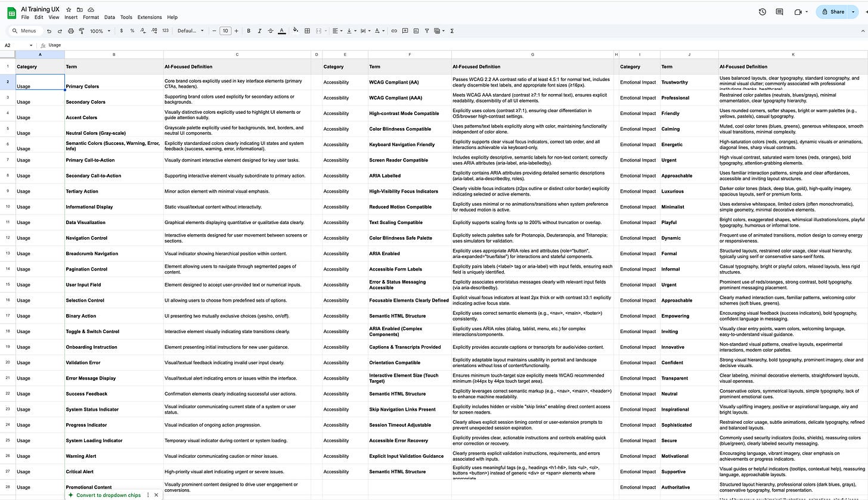Open the borders tool
This screenshot has width=868, height=500.
(x=307, y=31)
